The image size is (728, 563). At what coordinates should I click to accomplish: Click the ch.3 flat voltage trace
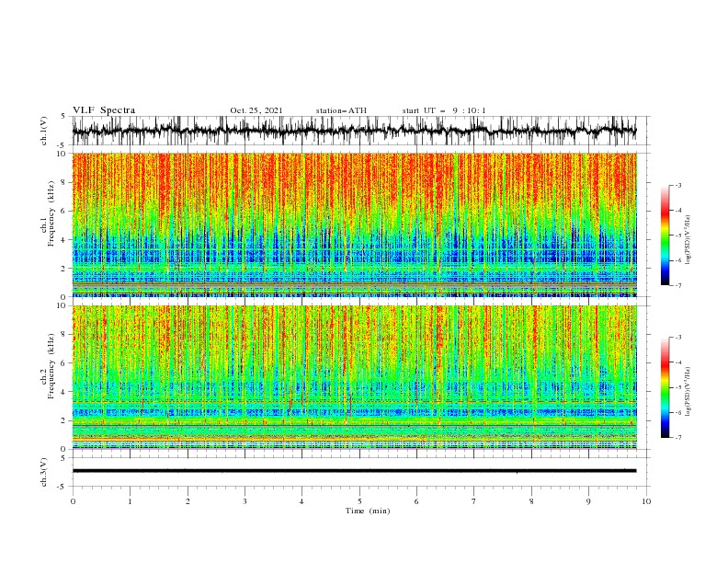coord(355,471)
